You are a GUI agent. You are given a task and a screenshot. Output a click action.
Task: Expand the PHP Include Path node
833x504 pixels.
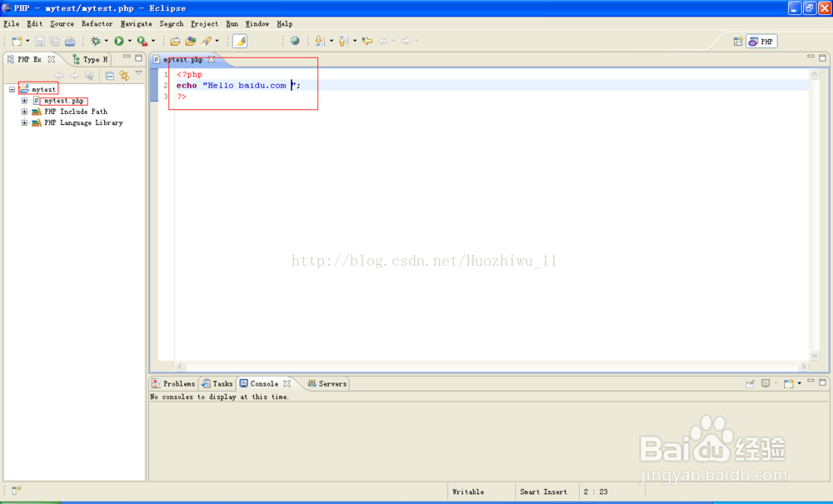click(24, 112)
